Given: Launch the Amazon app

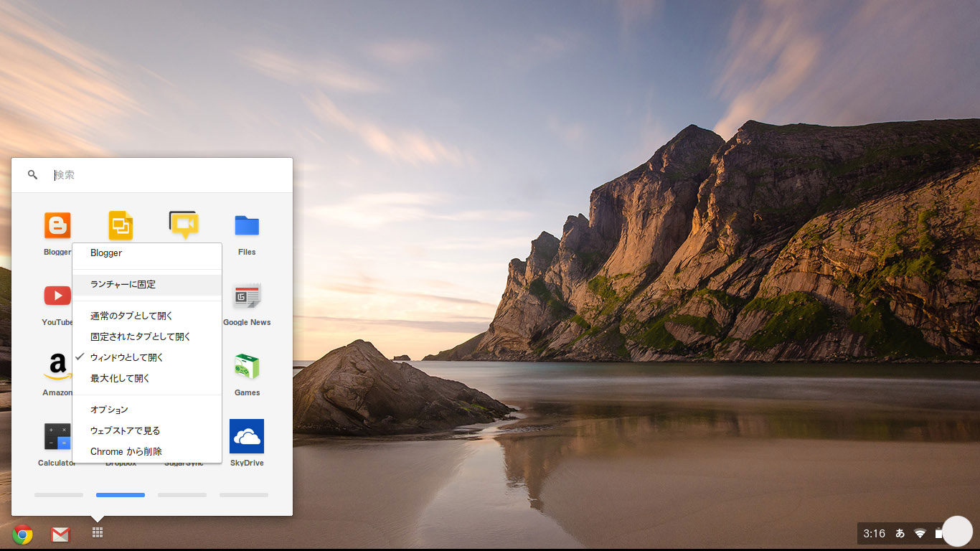Looking at the screenshot, I should click(x=57, y=366).
